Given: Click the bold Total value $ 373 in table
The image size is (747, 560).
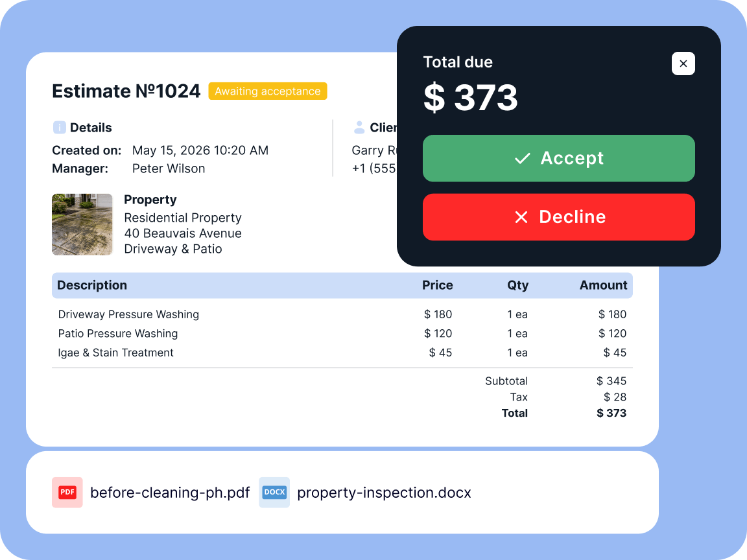Looking at the screenshot, I should click(611, 413).
